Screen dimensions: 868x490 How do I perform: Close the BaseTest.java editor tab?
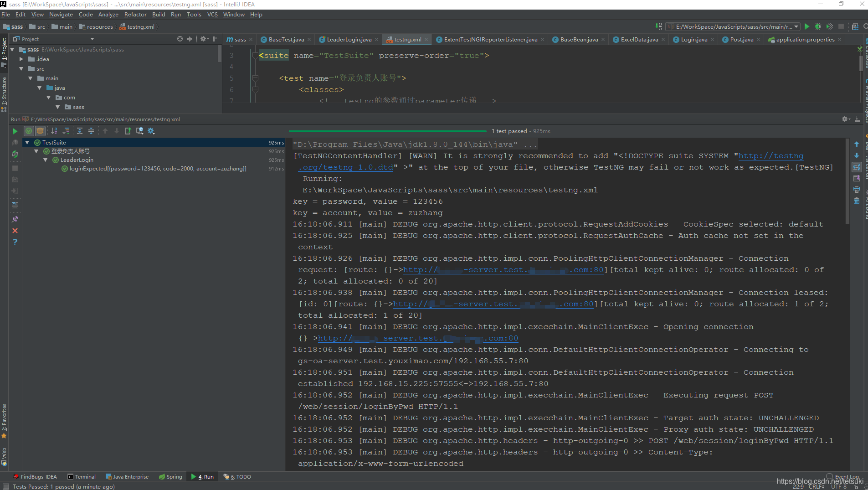tap(309, 40)
